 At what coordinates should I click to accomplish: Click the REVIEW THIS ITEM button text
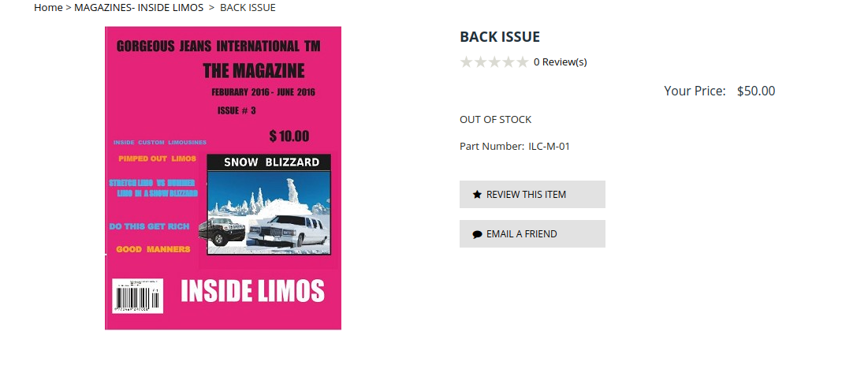(526, 195)
